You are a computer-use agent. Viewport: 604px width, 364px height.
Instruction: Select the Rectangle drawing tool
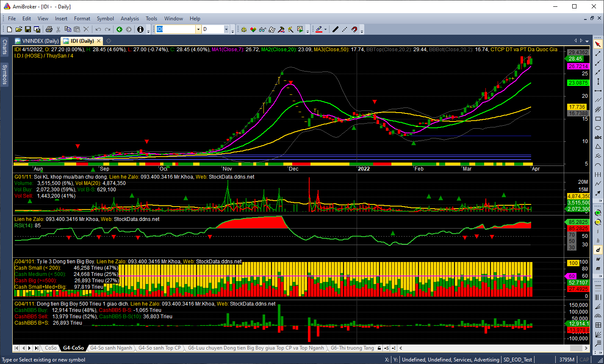pyautogui.click(x=598, y=119)
